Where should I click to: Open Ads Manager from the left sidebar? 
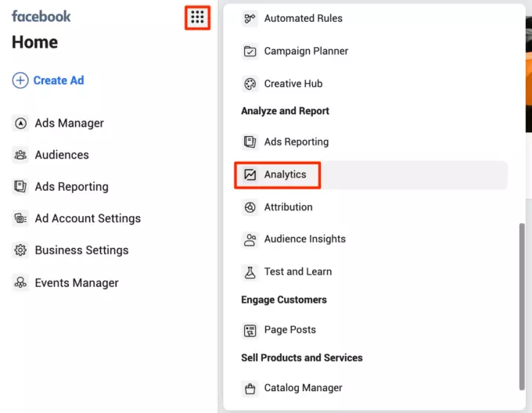coord(69,123)
